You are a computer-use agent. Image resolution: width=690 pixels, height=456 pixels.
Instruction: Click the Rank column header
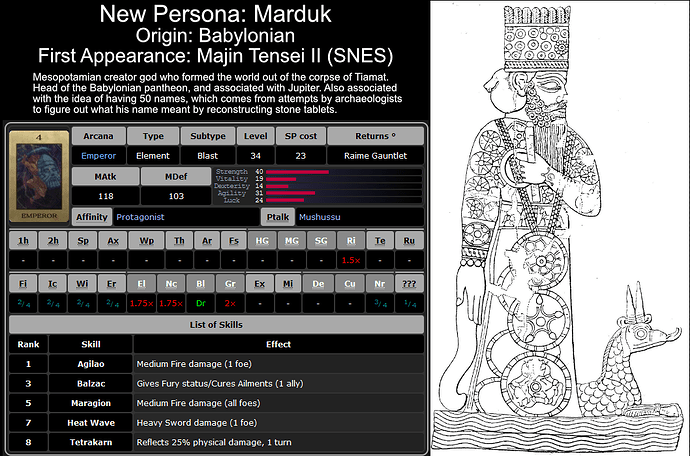click(x=29, y=344)
